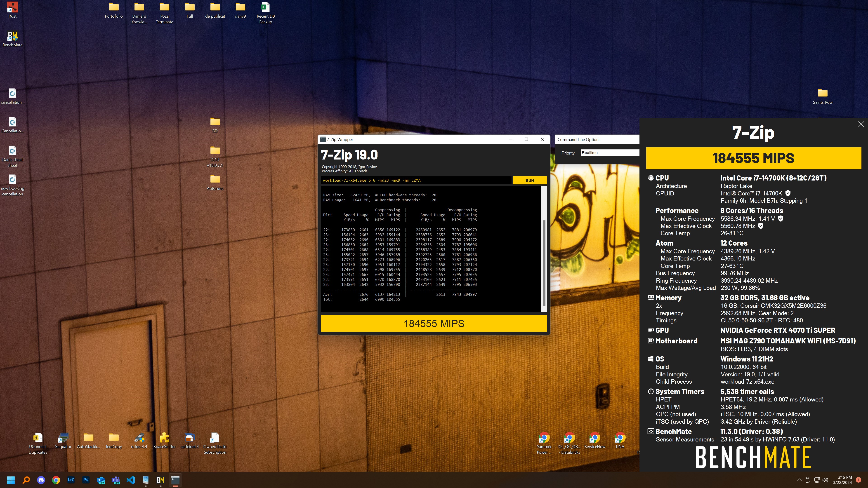Open Google Chrome from the taskbar
The image size is (868, 488).
click(56, 480)
